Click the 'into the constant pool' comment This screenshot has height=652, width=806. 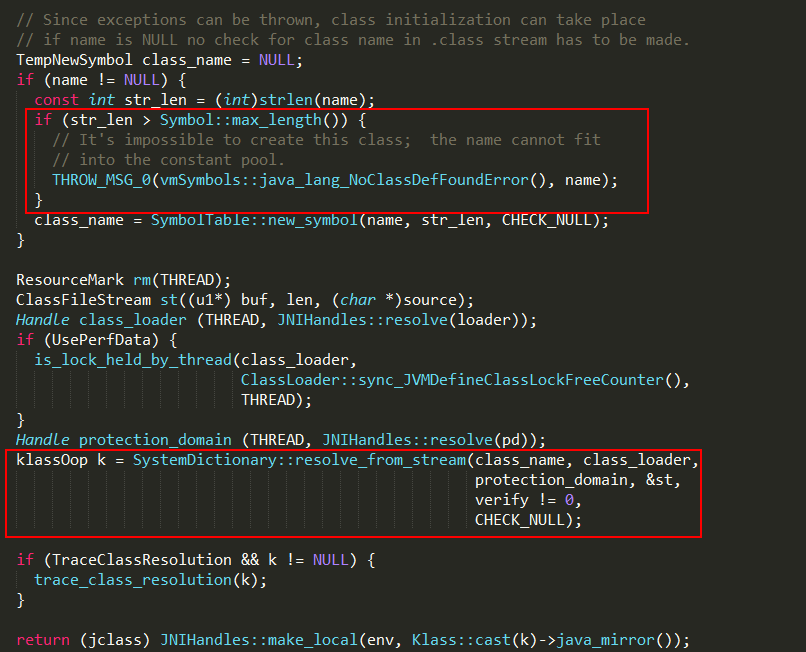(x=182, y=160)
